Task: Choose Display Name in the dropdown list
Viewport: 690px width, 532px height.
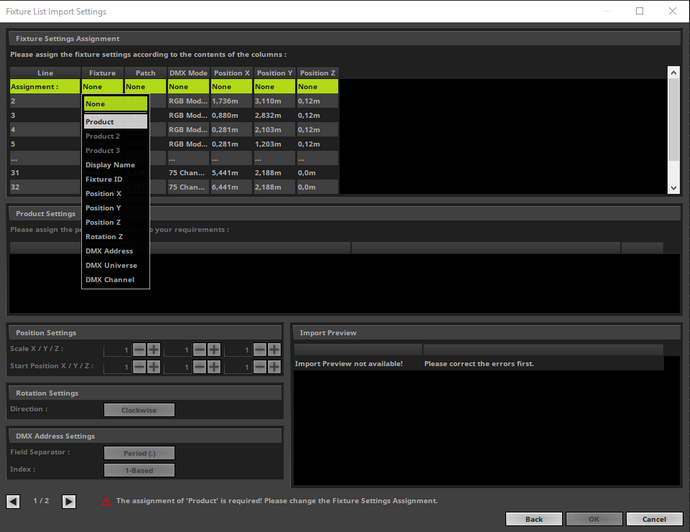Action: click(x=116, y=165)
